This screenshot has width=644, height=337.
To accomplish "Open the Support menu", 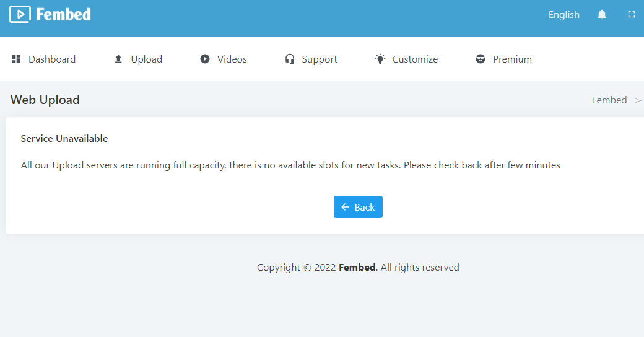I will click(x=311, y=59).
